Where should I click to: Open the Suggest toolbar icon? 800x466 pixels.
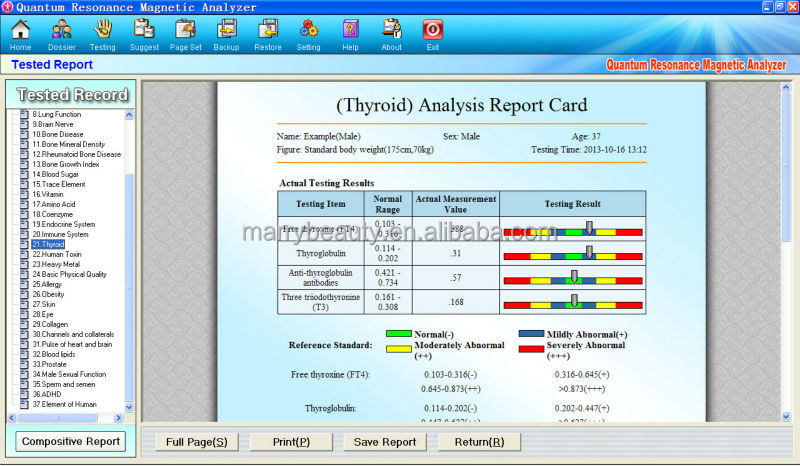click(x=144, y=35)
